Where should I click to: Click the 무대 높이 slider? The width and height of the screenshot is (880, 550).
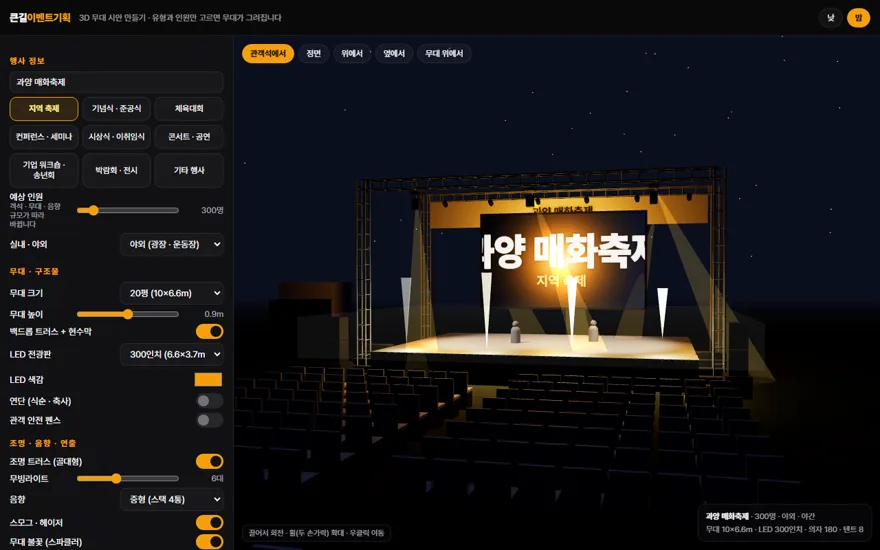point(128,314)
